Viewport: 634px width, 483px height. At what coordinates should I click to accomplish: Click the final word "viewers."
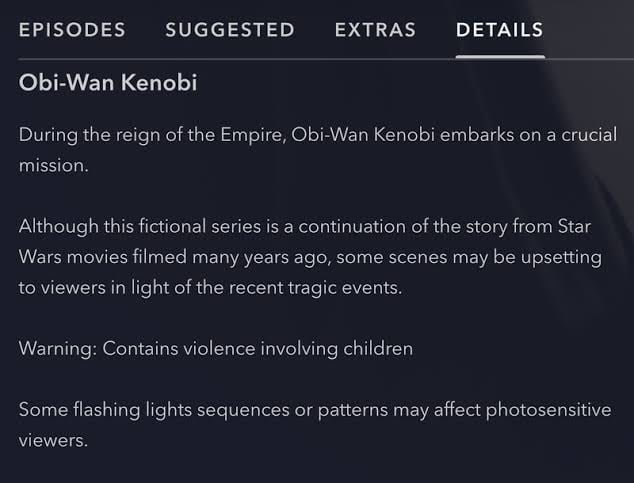53,440
